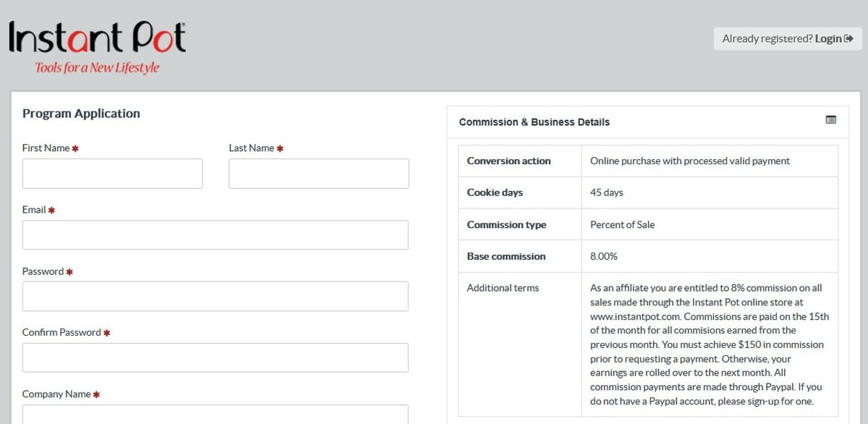868x424 pixels.
Task: Select the Email input field
Action: pyautogui.click(x=216, y=235)
